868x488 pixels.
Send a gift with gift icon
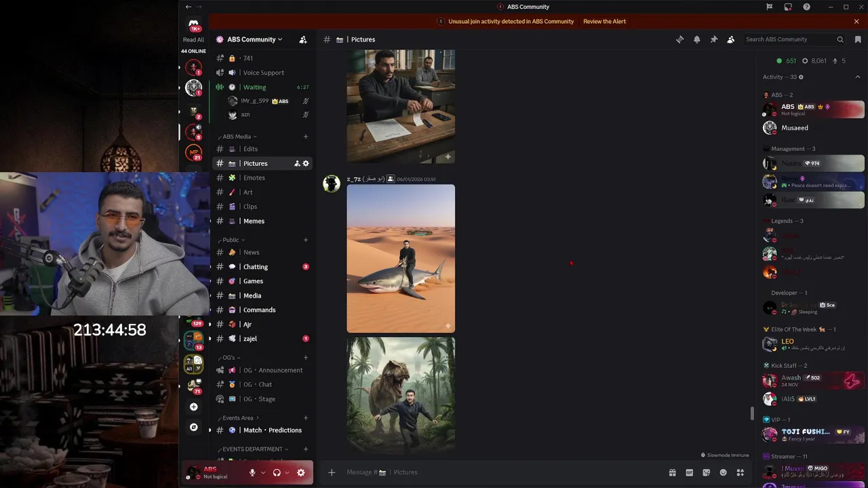tap(672, 472)
